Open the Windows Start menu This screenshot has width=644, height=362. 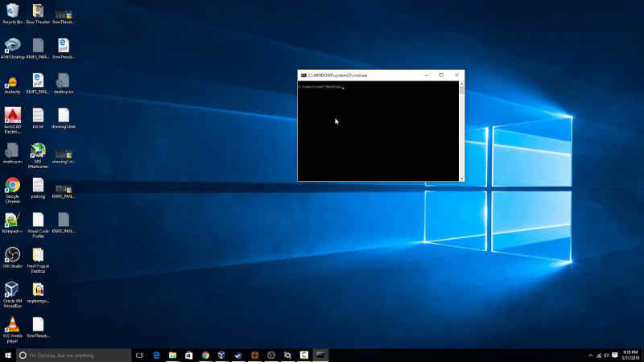pos(8,356)
